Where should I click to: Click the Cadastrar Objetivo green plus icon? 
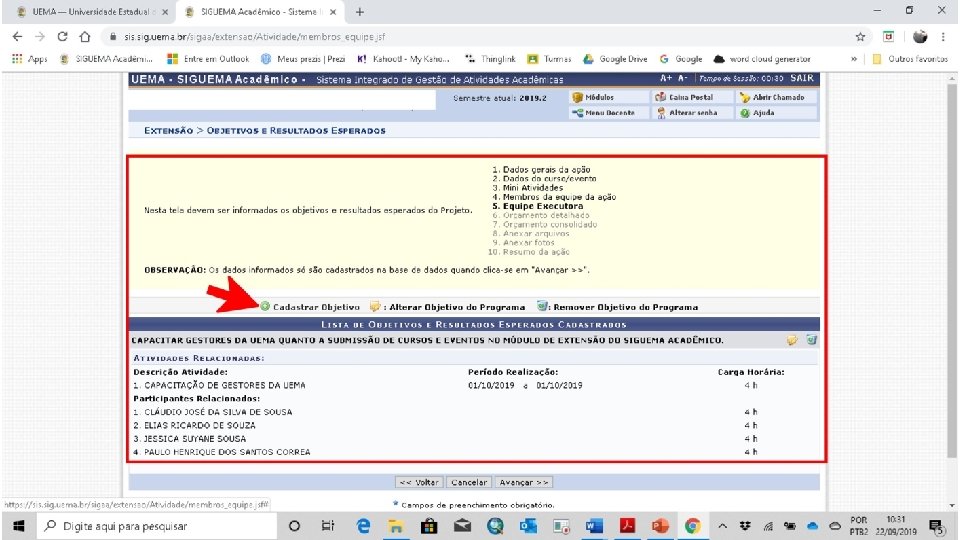(265, 306)
